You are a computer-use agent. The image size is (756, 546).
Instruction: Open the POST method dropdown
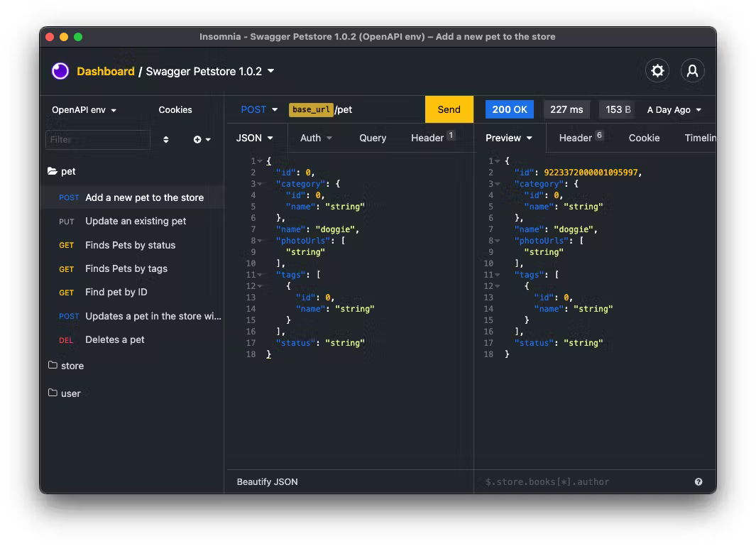259,109
